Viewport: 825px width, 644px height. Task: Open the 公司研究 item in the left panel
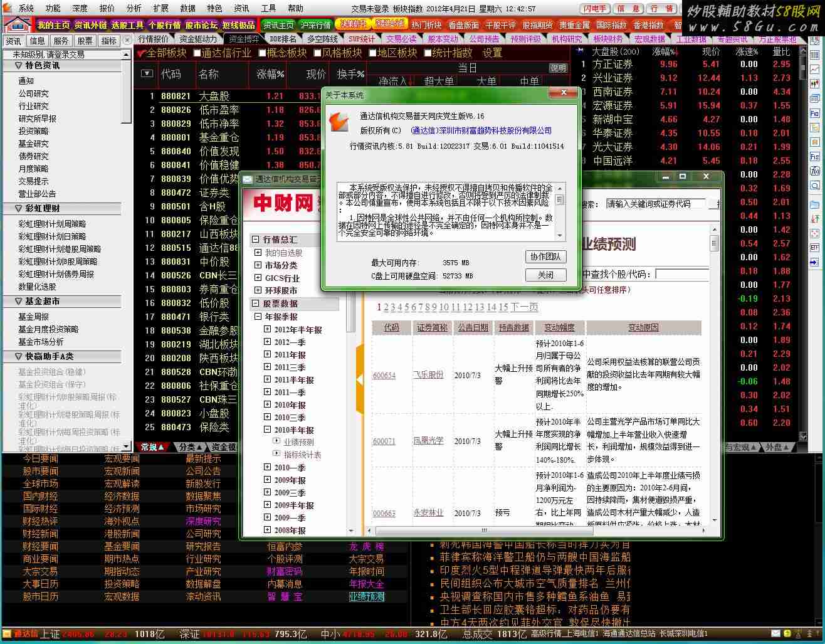(33, 93)
